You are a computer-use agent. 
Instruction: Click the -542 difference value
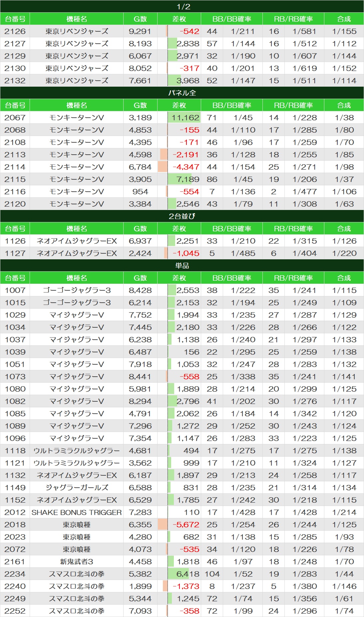coord(189,31)
